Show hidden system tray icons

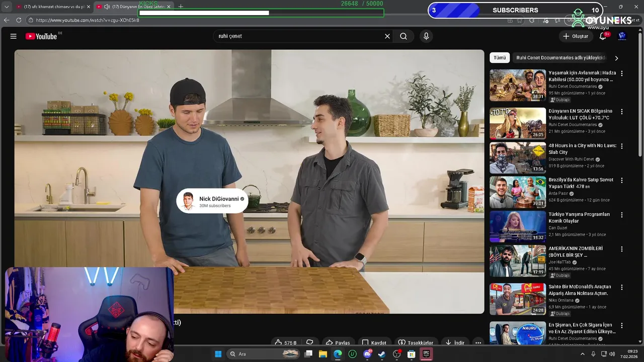(583, 354)
